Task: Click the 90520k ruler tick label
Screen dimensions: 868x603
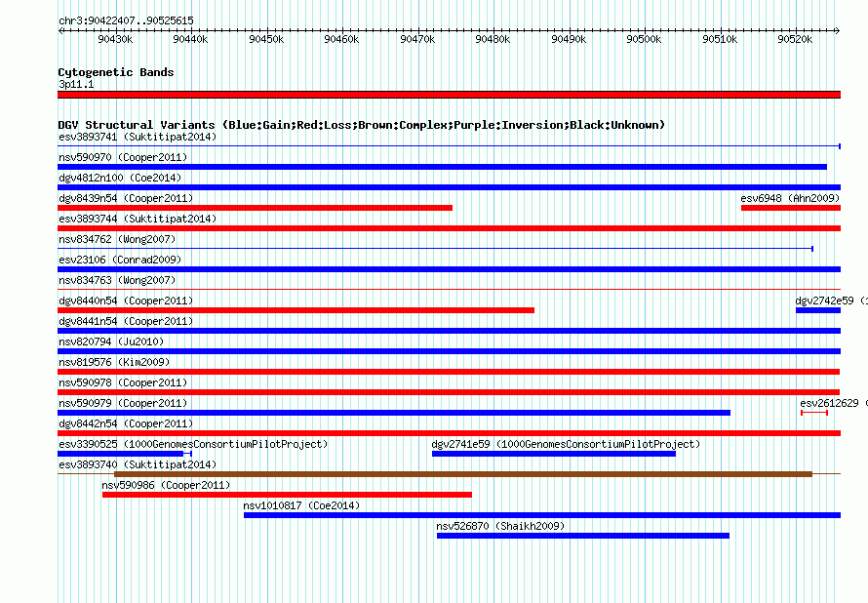Action: [x=795, y=39]
